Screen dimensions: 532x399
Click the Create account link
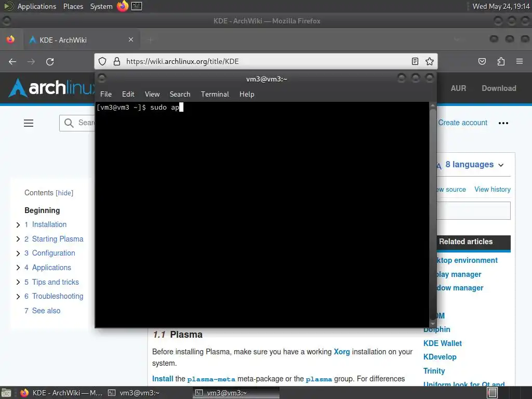[462, 123]
